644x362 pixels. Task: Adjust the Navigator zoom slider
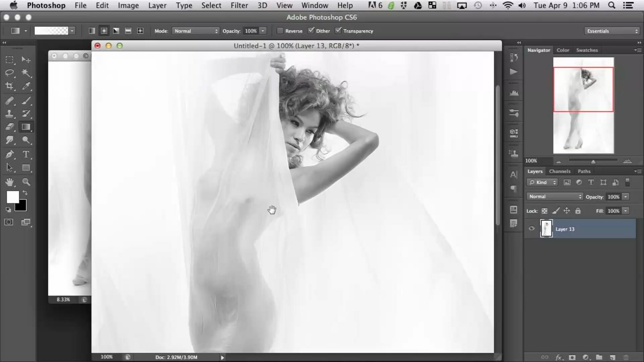(593, 162)
